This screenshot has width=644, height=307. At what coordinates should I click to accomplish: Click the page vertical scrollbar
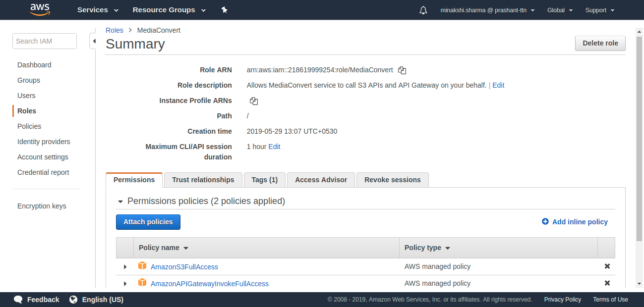[x=640, y=139]
